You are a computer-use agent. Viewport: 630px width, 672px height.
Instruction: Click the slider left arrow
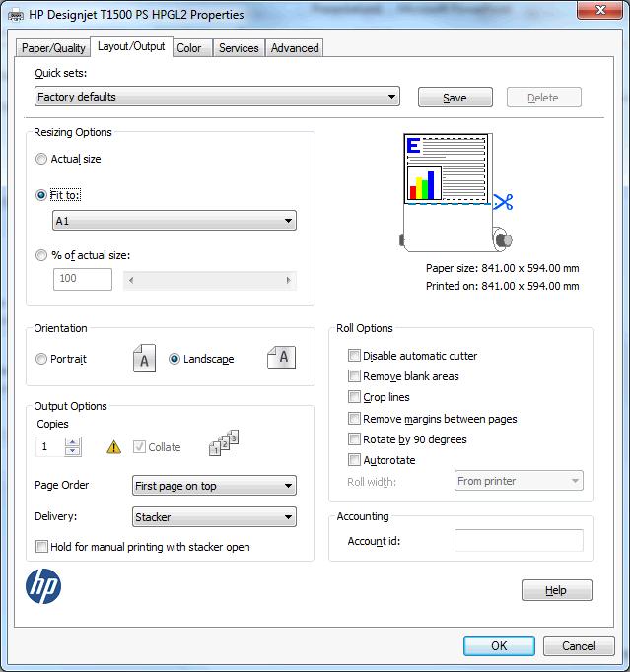[131, 280]
